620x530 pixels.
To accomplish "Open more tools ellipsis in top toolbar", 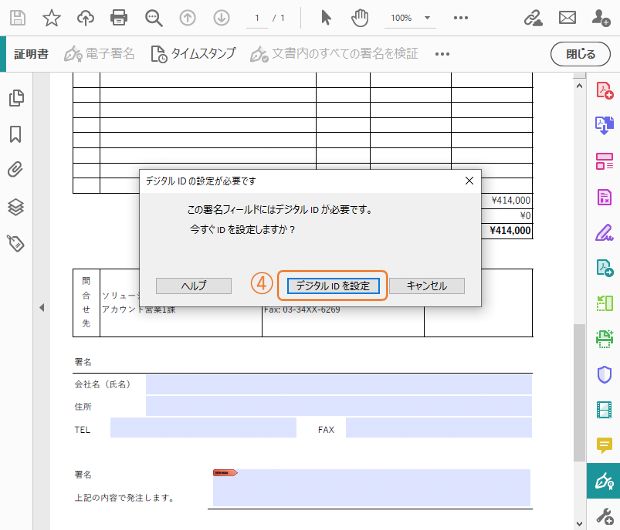I will pos(461,18).
